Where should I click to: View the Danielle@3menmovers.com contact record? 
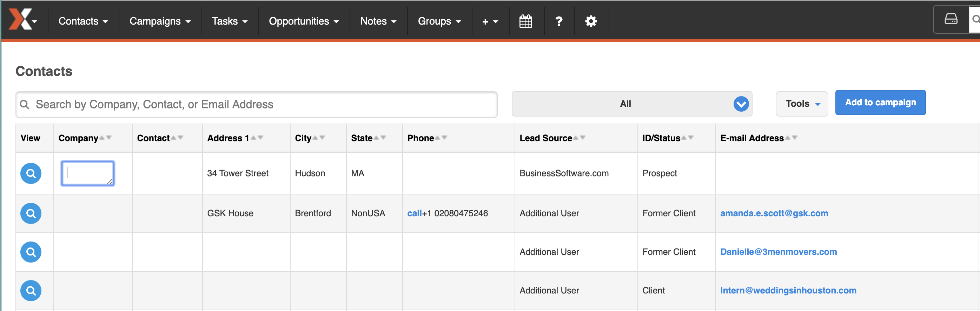pos(31,252)
